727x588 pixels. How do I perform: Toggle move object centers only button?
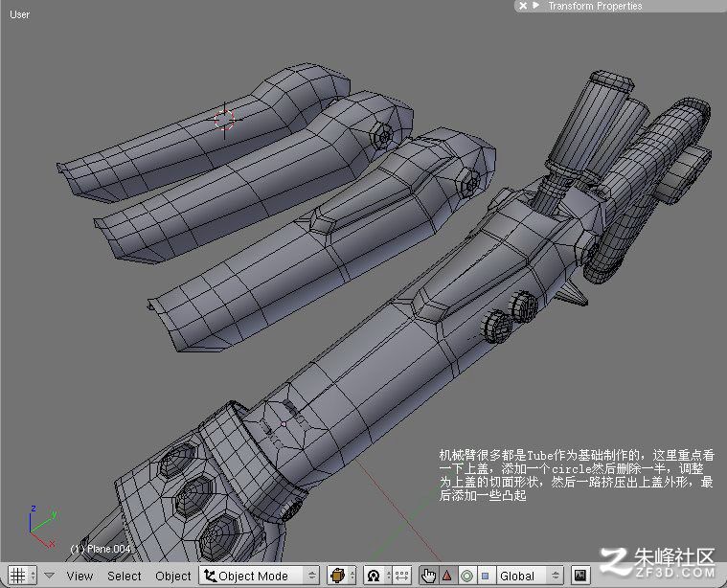[x=401, y=576]
